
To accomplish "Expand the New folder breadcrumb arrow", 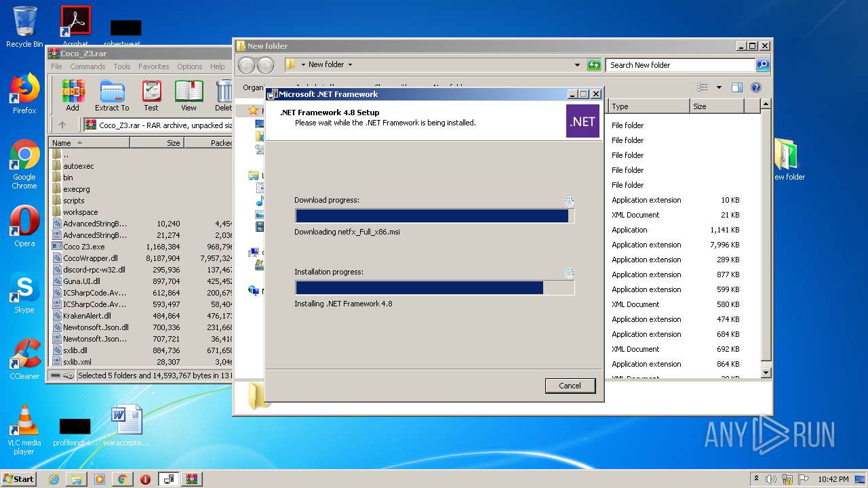I will (x=350, y=65).
